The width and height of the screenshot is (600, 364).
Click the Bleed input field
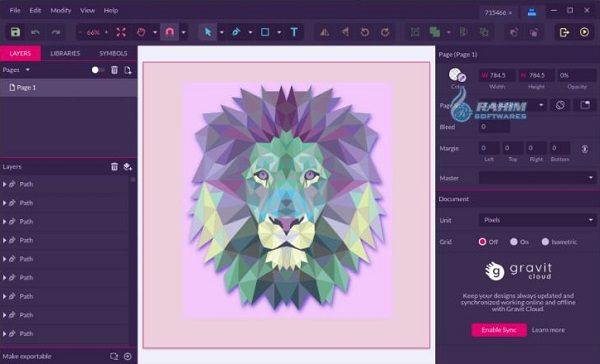494,127
